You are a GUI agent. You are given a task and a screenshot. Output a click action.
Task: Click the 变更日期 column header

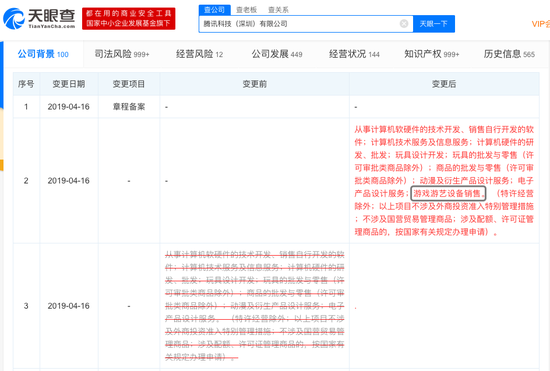69,84
